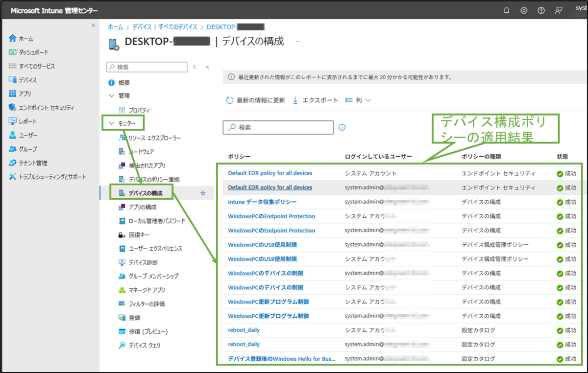
Task: Open the feedback person icon
Action: [558, 10]
